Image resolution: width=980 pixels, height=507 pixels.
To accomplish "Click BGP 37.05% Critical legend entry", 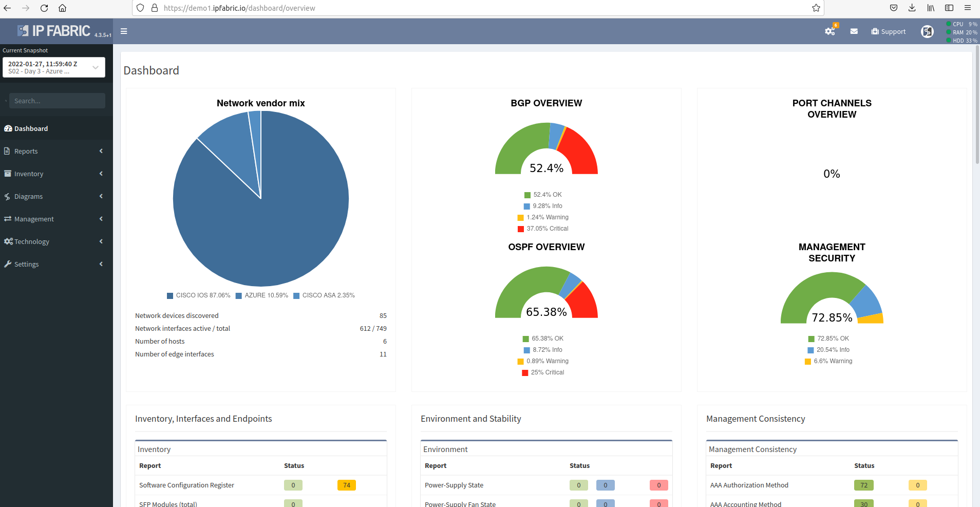I will tap(543, 229).
